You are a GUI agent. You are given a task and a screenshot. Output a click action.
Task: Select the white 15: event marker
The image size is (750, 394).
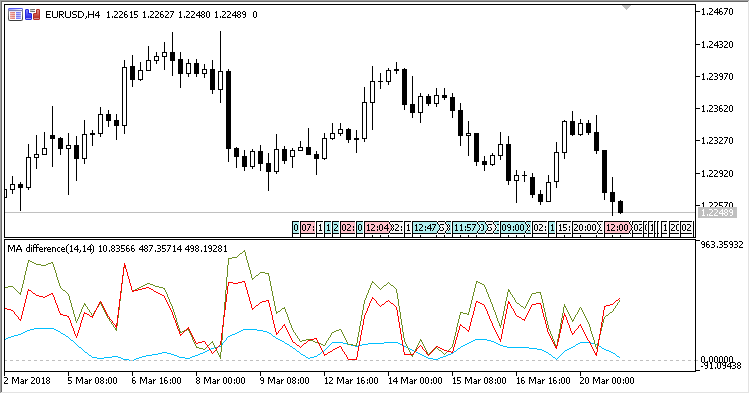coord(564,228)
